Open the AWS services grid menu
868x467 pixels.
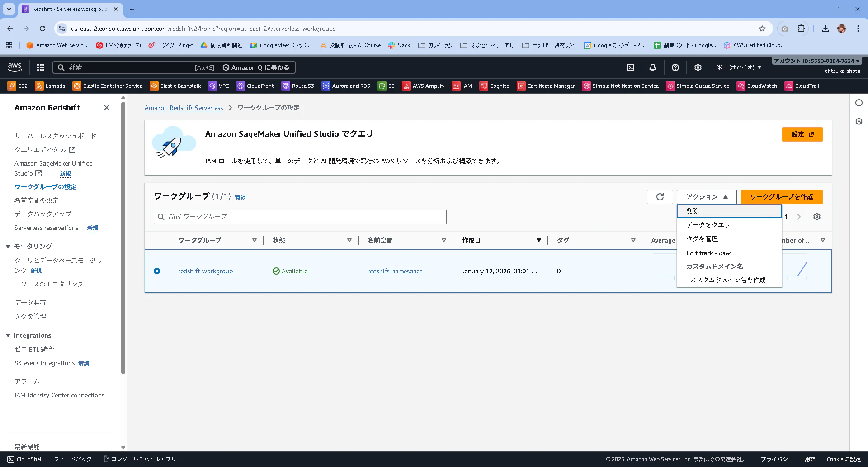click(41, 67)
